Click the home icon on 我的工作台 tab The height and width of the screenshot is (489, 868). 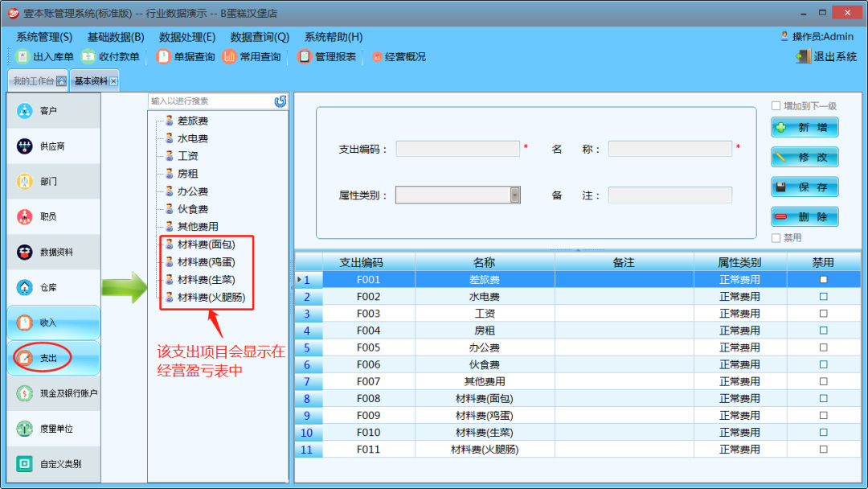[x=61, y=81]
